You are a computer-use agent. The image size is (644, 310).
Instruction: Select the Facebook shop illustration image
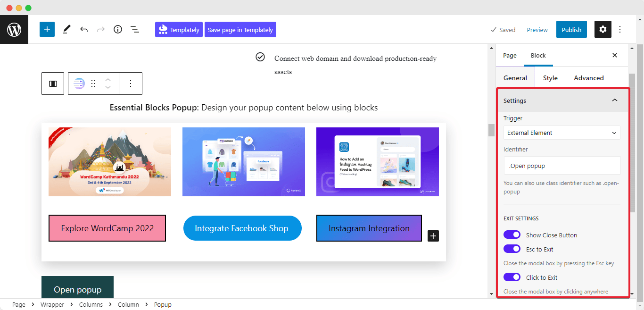244,162
